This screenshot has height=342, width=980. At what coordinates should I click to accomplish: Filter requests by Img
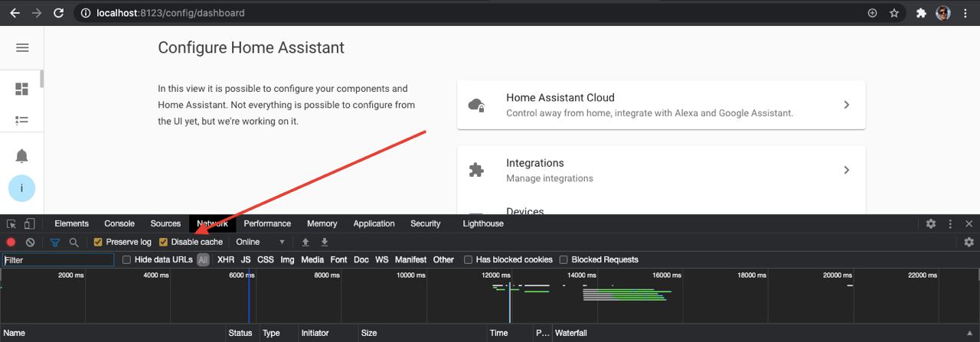[x=287, y=259]
